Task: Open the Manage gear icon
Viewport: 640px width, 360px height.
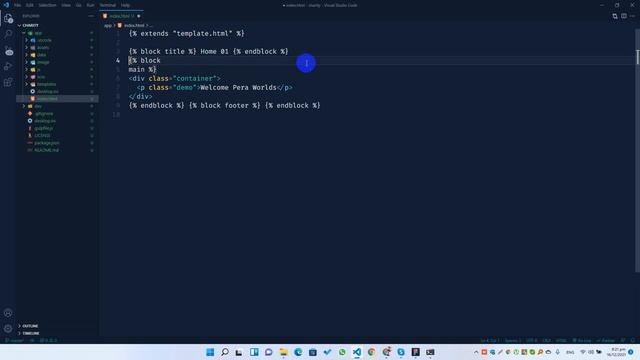Action: tap(8, 329)
